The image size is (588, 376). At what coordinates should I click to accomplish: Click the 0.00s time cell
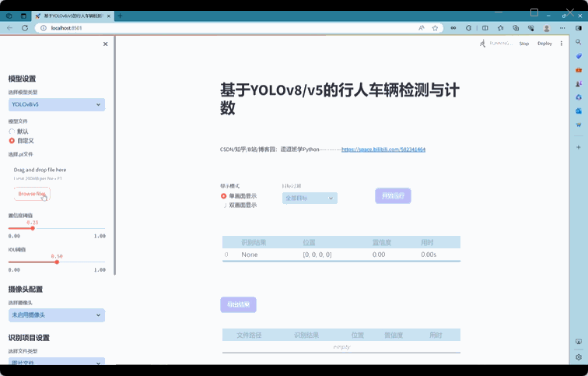point(429,255)
